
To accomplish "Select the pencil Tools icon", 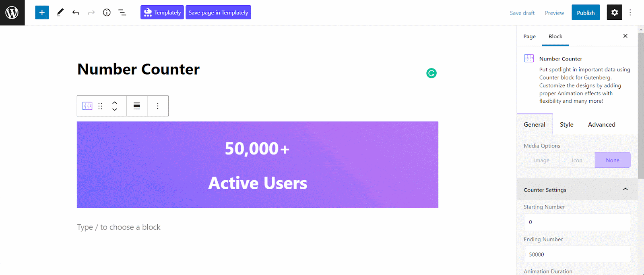I will click(x=60, y=12).
